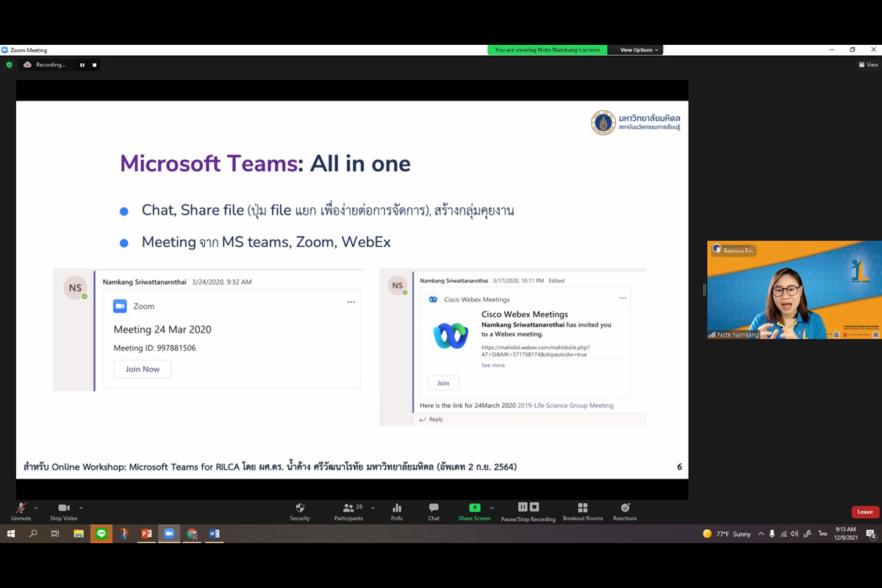The image size is (882, 588).
Task: Click the green encryption shield icon
Action: pyautogui.click(x=10, y=65)
